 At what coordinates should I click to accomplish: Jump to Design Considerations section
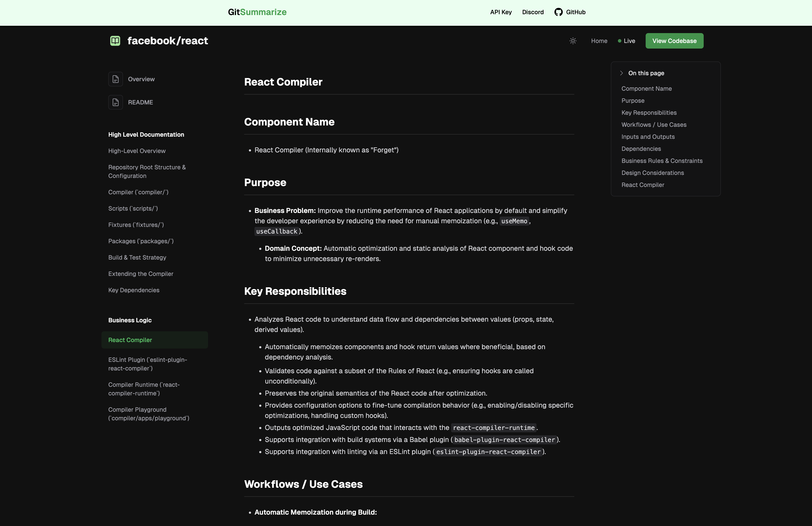[652, 173]
